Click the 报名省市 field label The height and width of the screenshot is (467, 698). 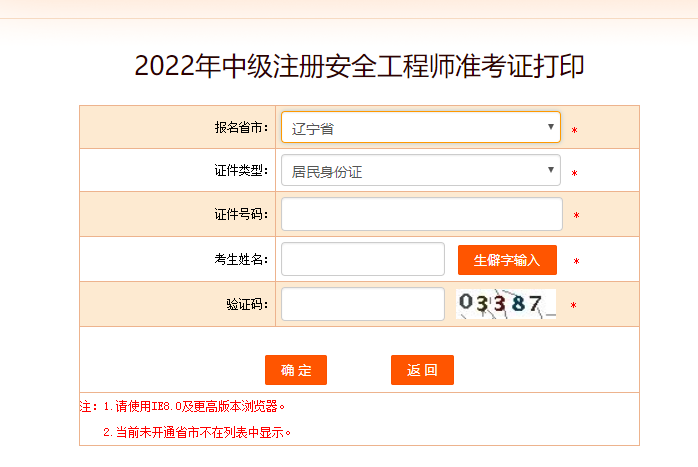[x=241, y=128]
